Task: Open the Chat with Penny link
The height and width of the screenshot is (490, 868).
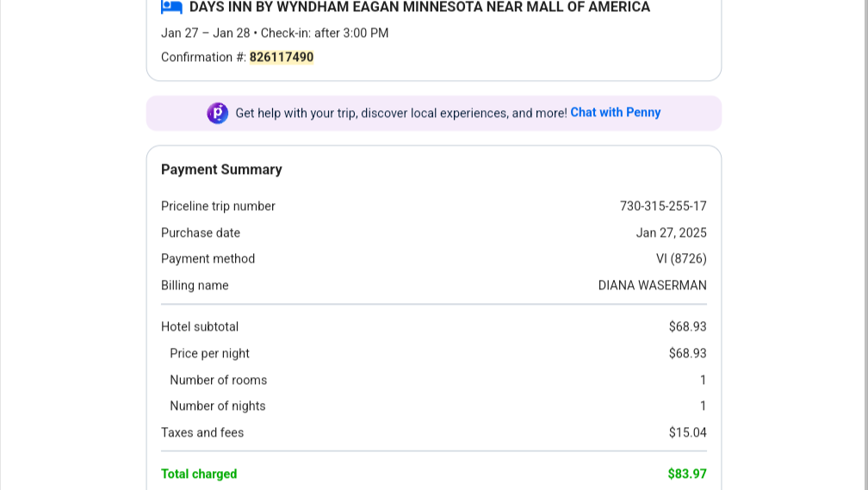Action: 616,113
